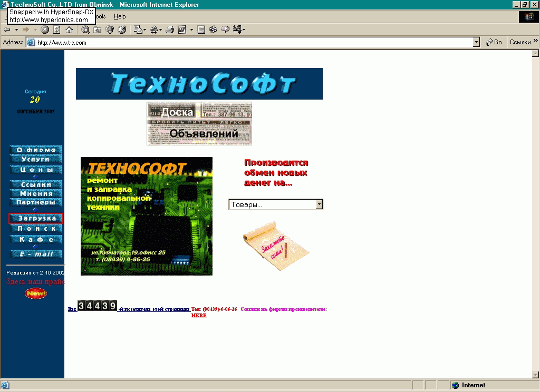Click the Закажите сами notepad image

276,246
